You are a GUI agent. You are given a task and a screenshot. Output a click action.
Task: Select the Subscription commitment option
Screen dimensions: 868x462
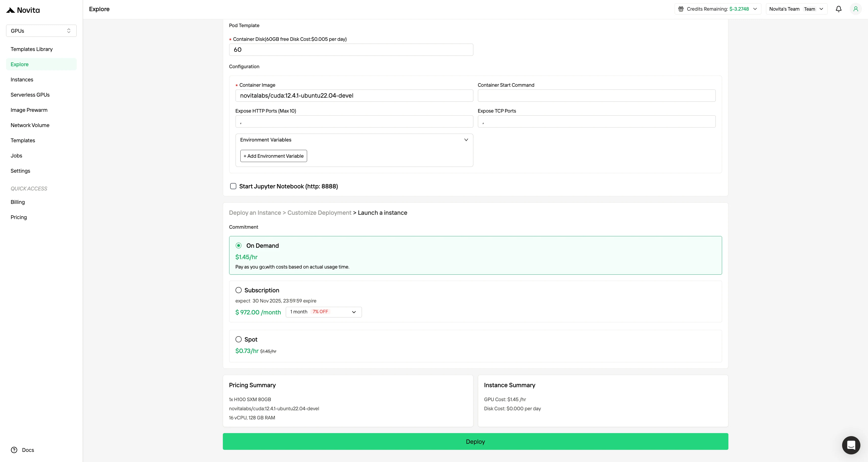[x=239, y=290]
